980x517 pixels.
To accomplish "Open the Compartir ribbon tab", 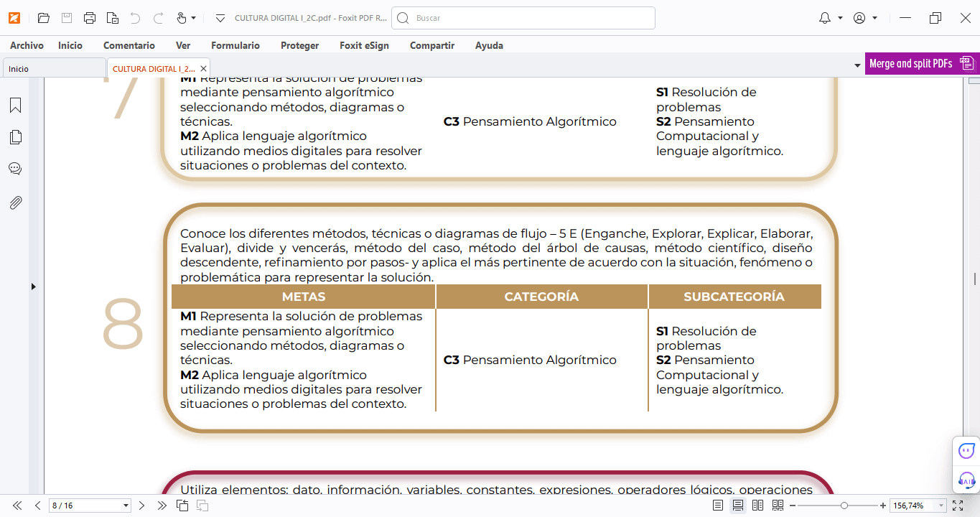I will [432, 45].
